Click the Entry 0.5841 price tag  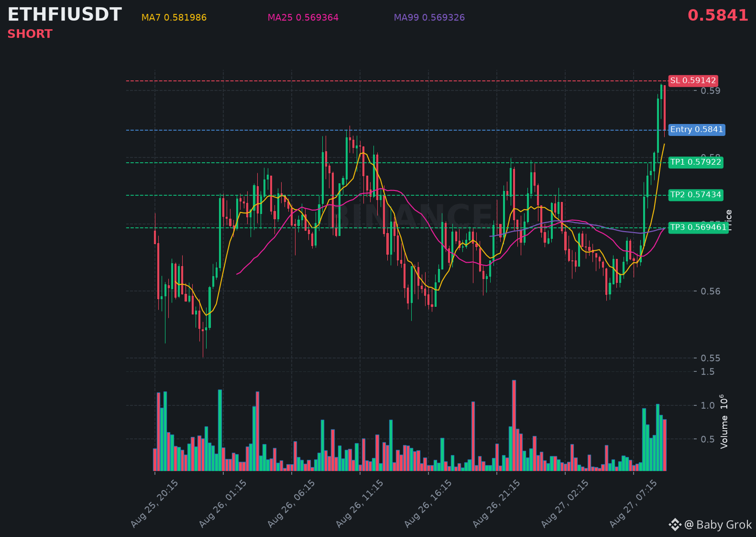pyautogui.click(x=697, y=130)
